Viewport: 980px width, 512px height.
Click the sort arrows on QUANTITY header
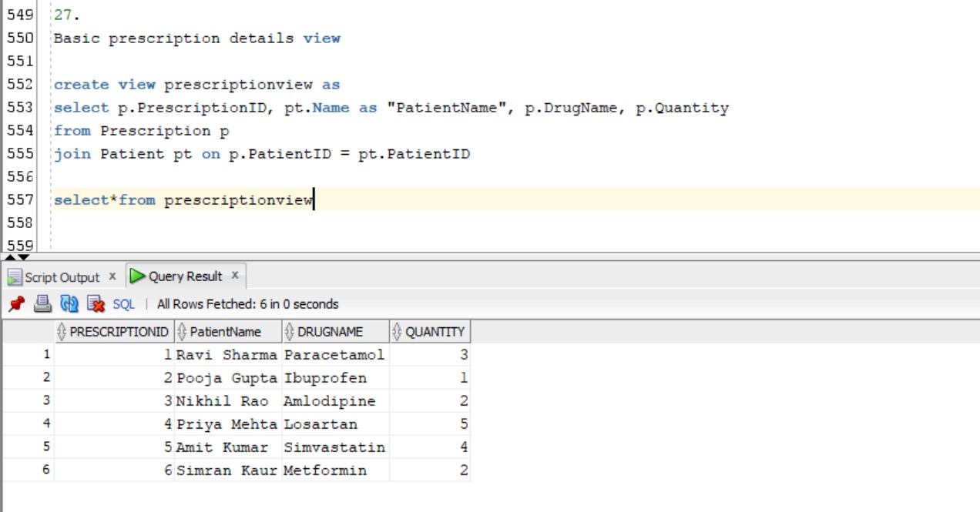pyautogui.click(x=399, y=331)
